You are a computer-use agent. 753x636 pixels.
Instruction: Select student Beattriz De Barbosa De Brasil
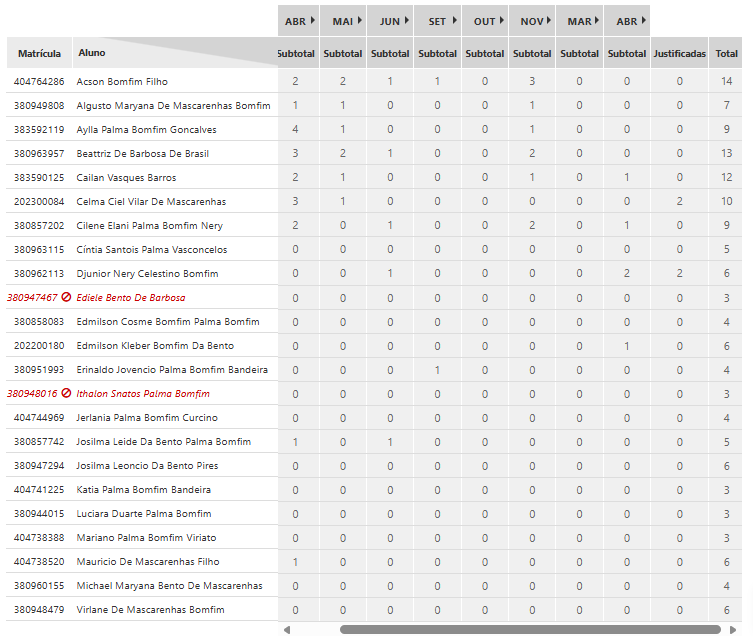143,154
